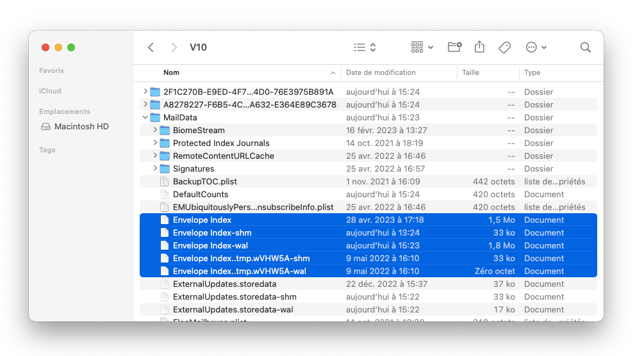Select the Envelope Index-wal file

coord(210,246)
